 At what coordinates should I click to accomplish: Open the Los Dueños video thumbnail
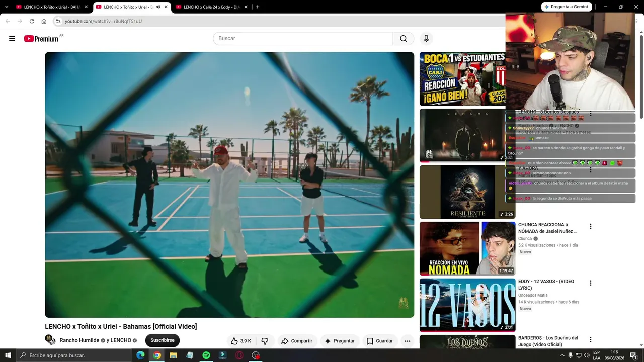(467, 342)
